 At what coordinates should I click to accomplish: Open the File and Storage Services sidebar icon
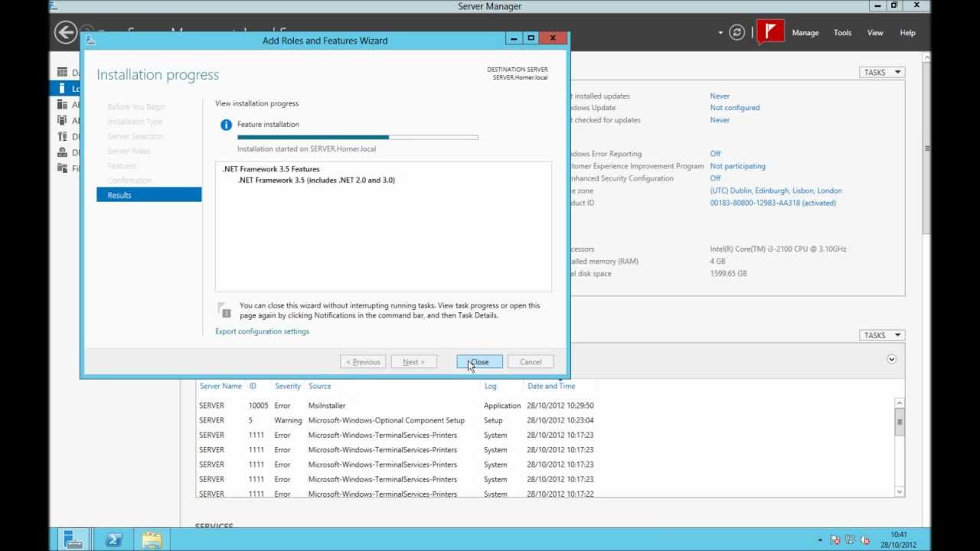[x=62, y=168]
